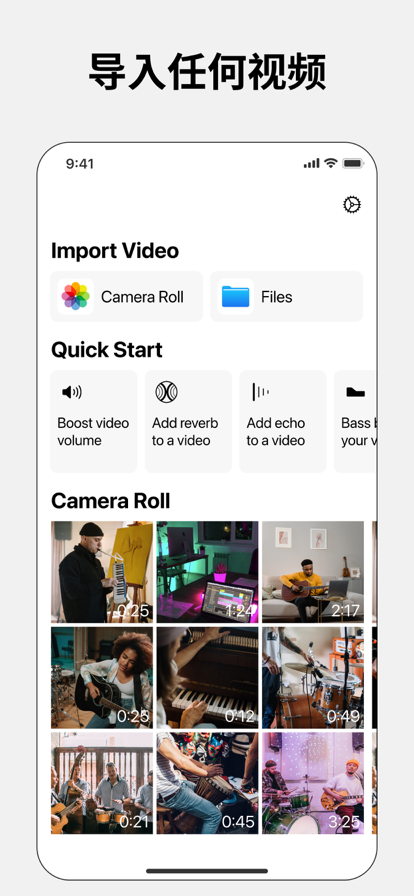
Task: Tap the Photos flower icon
Action: [x=75, y=297]
